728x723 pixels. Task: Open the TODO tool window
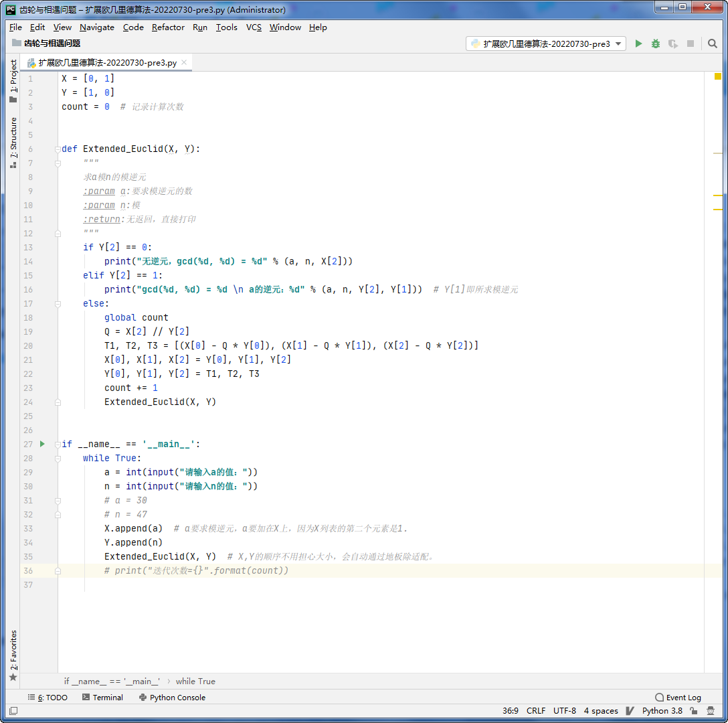(x=48, y=698)
